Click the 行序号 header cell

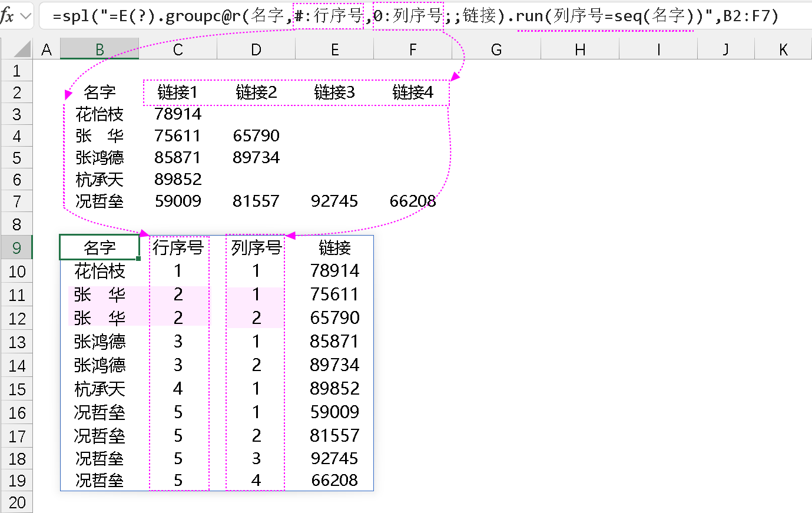pos(178,248)
